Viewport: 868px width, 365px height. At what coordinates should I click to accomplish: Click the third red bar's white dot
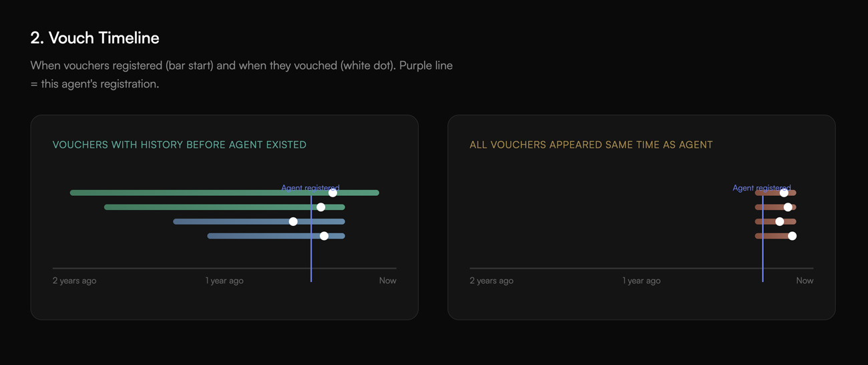(x=780, y=221)
